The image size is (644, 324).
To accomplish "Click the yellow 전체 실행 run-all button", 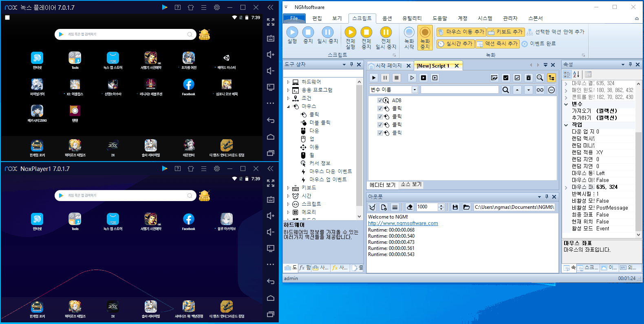I will (x=351, y=38).
